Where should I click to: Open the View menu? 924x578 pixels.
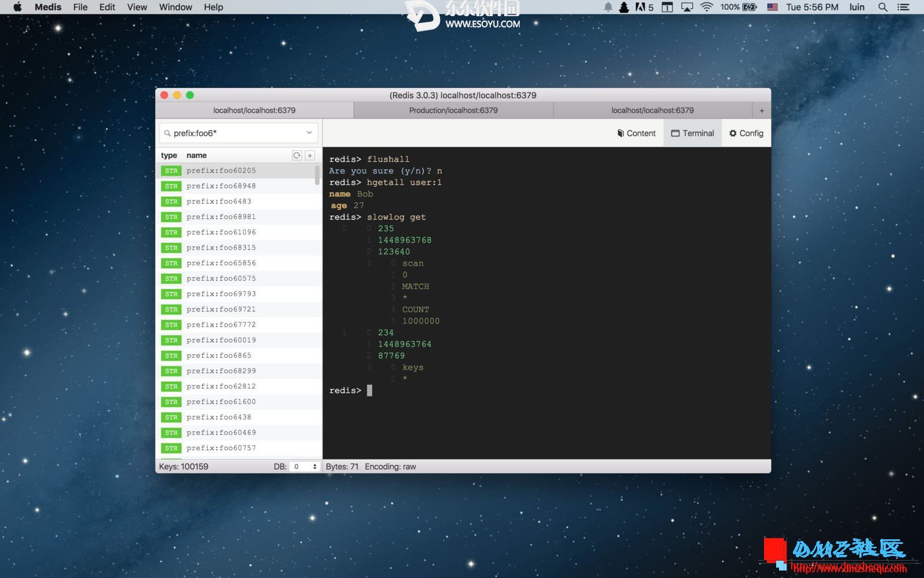(x=137, y=7)
